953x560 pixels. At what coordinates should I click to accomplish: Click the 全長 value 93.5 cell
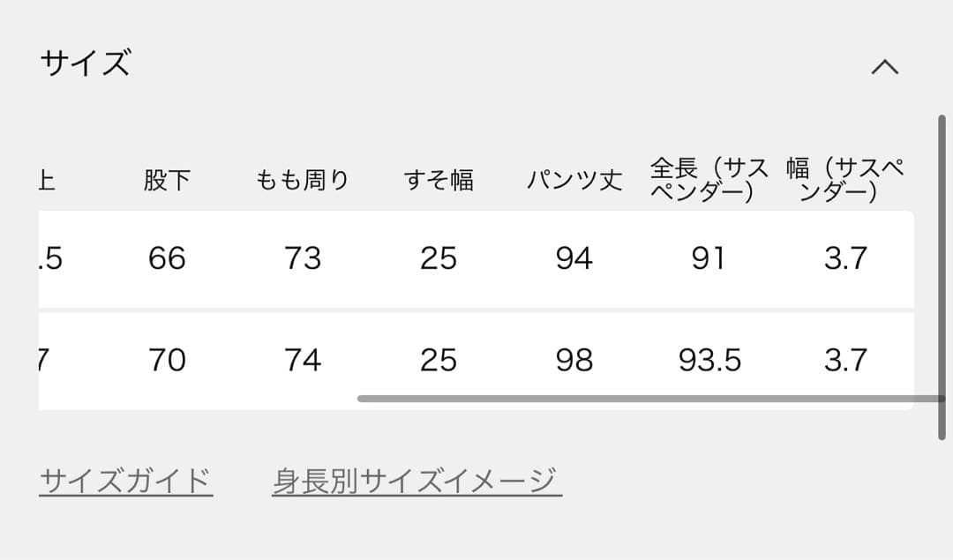coord(709,360)
